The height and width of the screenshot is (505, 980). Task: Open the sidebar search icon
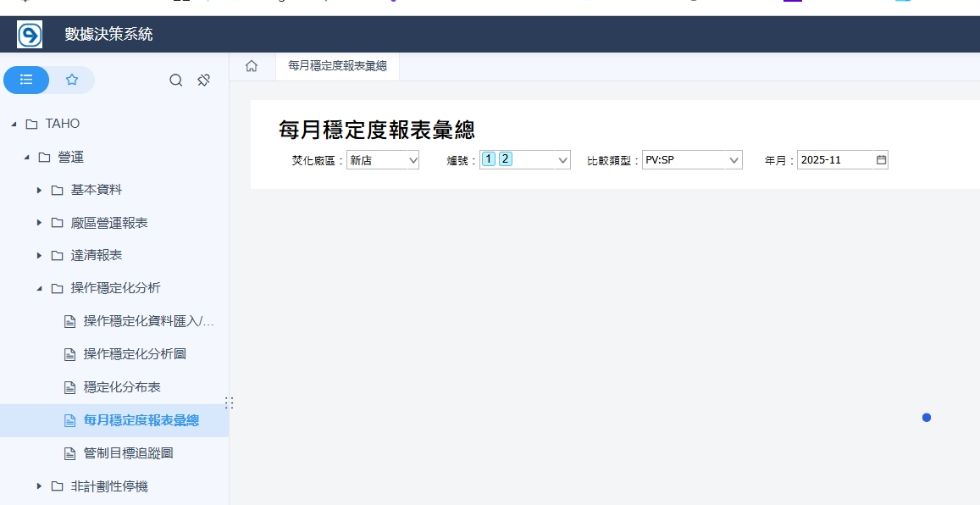point(176,80)
